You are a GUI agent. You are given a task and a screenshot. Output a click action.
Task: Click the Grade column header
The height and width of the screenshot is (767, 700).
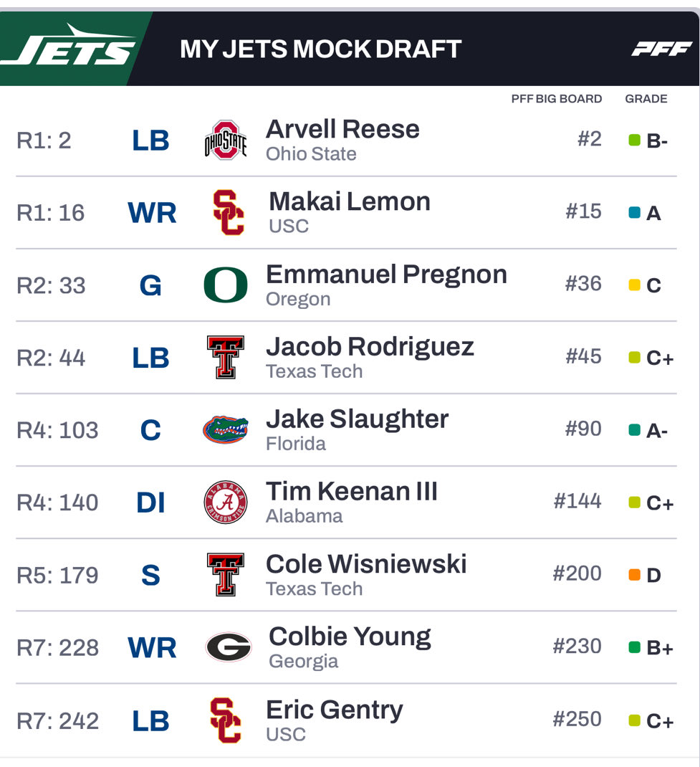tap(646, 99)
